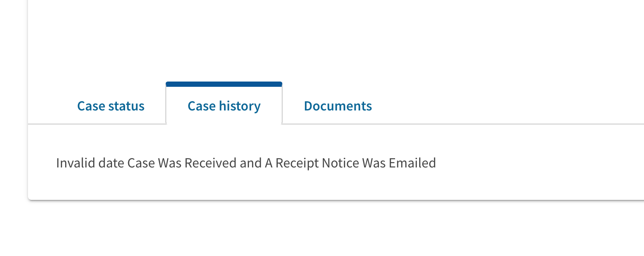Click the word 'Received' in history entry

pyautogui.click(x=210, y=163)
